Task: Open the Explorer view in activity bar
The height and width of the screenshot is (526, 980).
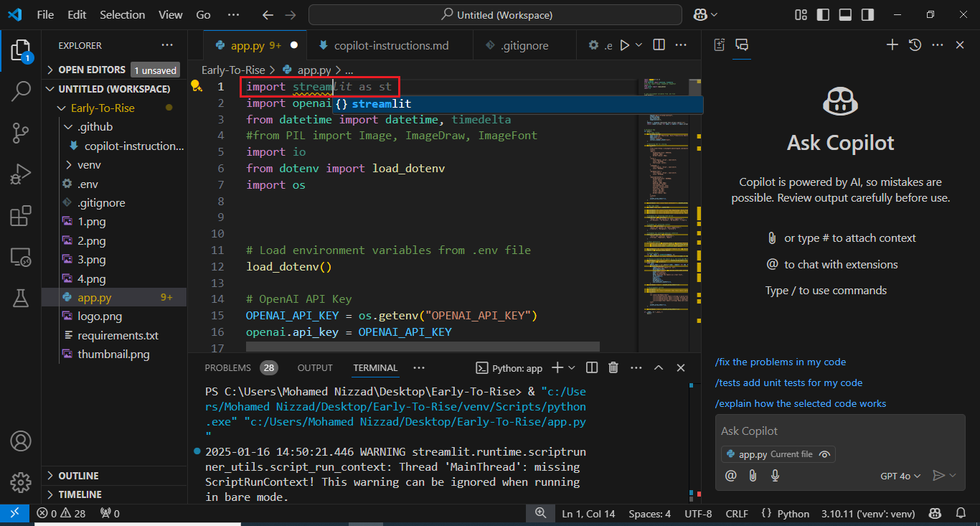Action: click(x=21, y=50)
